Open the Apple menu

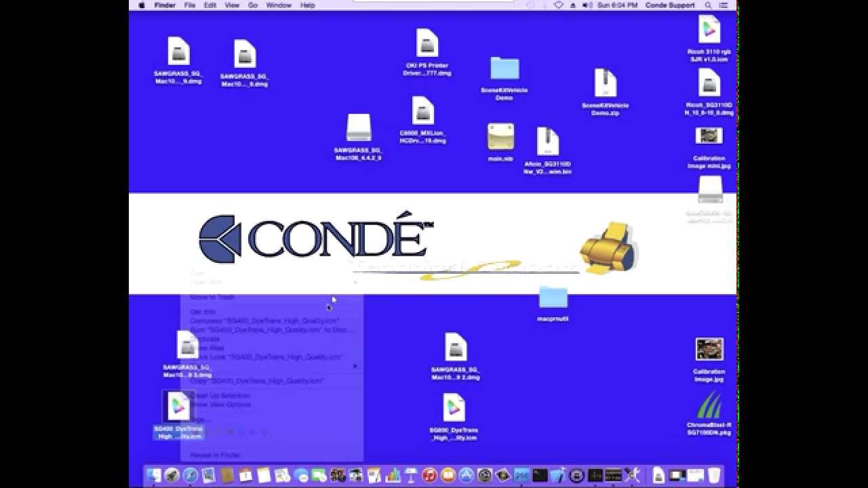(x=142, y=5)
